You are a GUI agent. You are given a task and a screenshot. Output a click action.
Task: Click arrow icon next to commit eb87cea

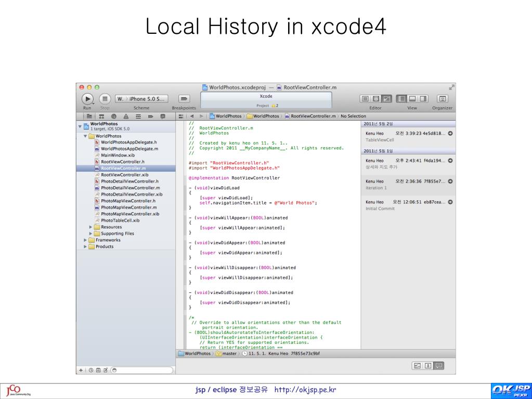(x=450, y=202)
